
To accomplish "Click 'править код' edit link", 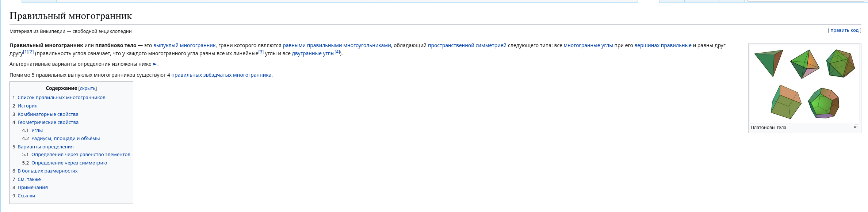I will click(x=844, y=30).
